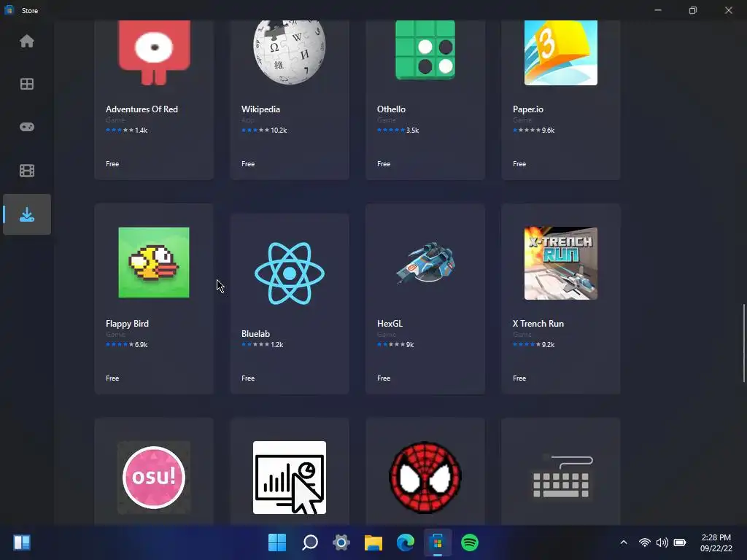The width and height of the screenshot is (747, 560).
Task: Open the Apps grid section in sidebar
Action: pyautogui.click(x=27, y=84)
